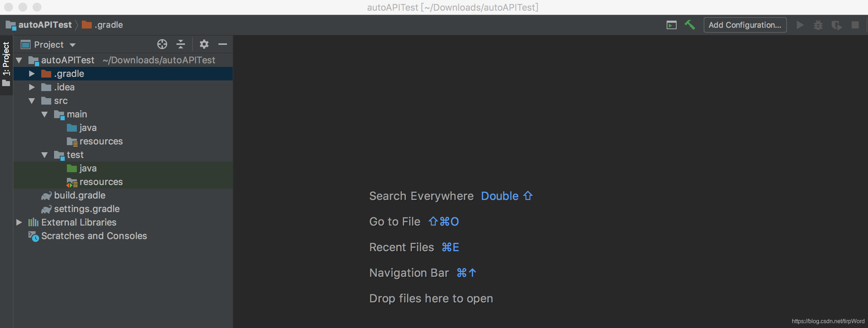The width and height of the screenshot is (868, 328).
Task: Click the Debug bug icon in toolbar
Action: click(818, 25)
